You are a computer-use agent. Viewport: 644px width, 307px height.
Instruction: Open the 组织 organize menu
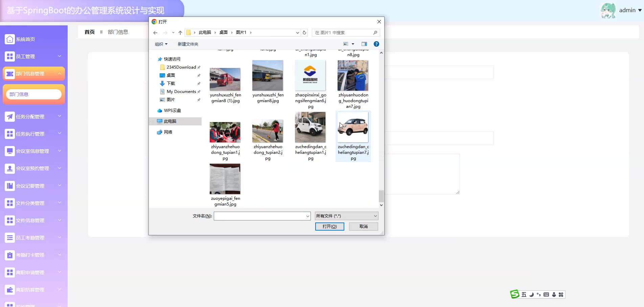(161, 44)
